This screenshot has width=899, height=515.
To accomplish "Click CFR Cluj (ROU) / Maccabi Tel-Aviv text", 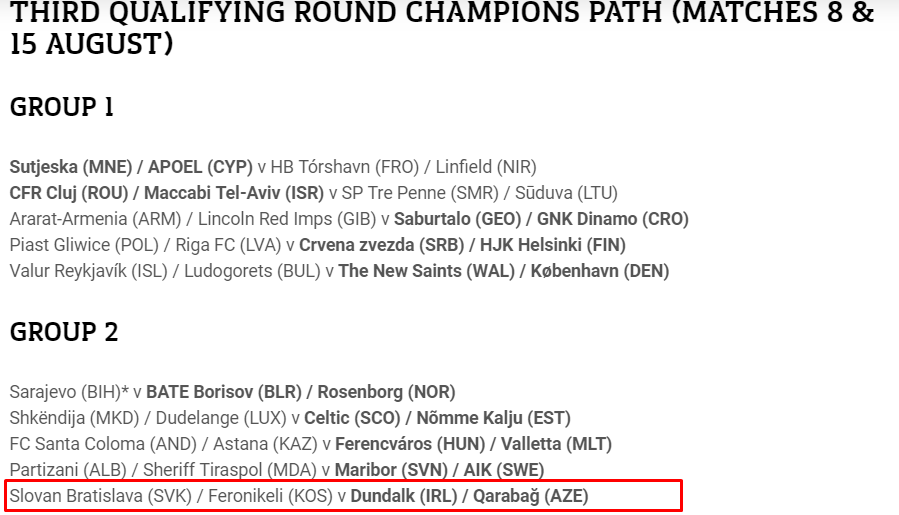I will point(166,193).
